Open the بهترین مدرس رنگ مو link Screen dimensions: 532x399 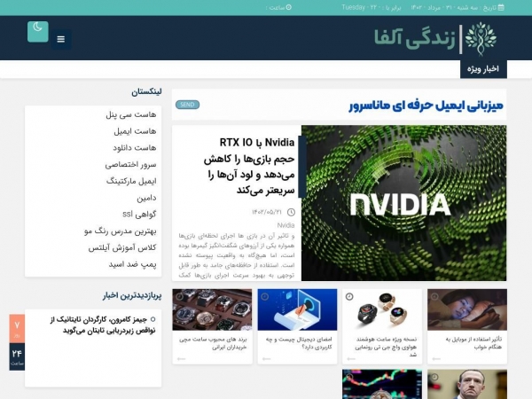tap(120, 231)
